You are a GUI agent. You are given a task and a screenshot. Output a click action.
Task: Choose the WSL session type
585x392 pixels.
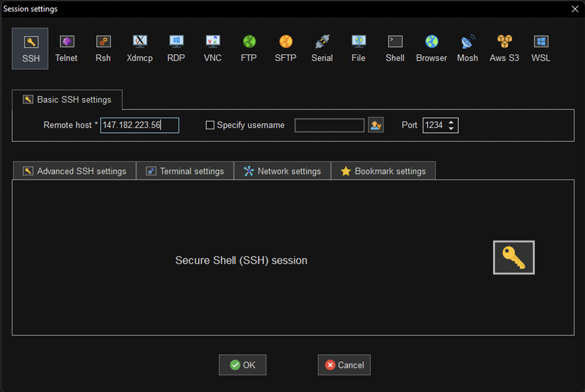tap(541, 49)
